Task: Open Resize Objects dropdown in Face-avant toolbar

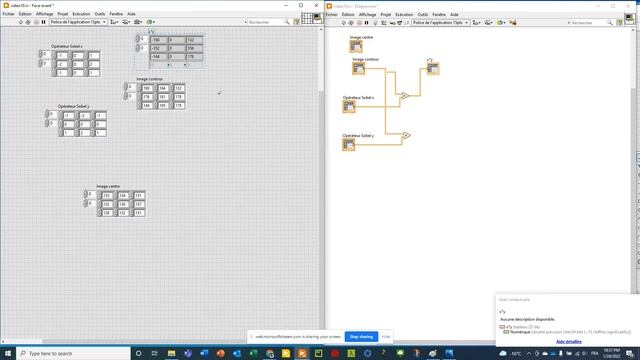Action: (x=138, y=22)
